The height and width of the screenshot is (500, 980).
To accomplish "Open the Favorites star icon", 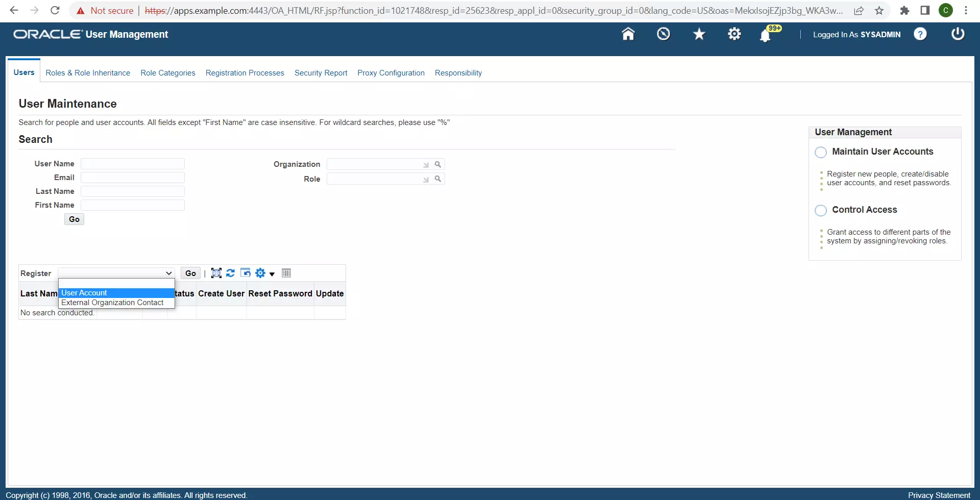I will [699, 34].
